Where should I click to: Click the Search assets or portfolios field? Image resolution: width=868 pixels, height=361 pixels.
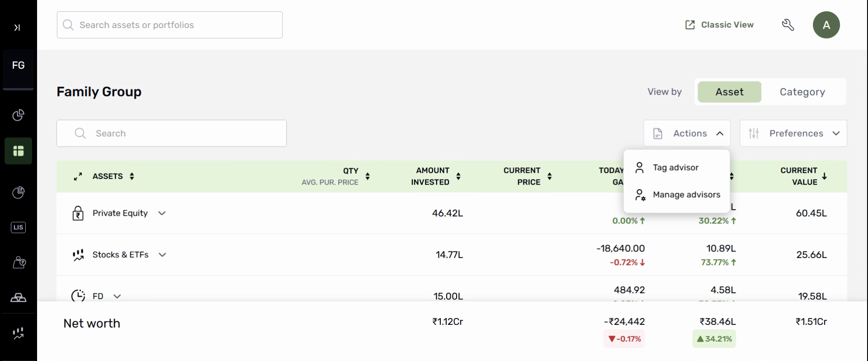(x=170, y=25)
